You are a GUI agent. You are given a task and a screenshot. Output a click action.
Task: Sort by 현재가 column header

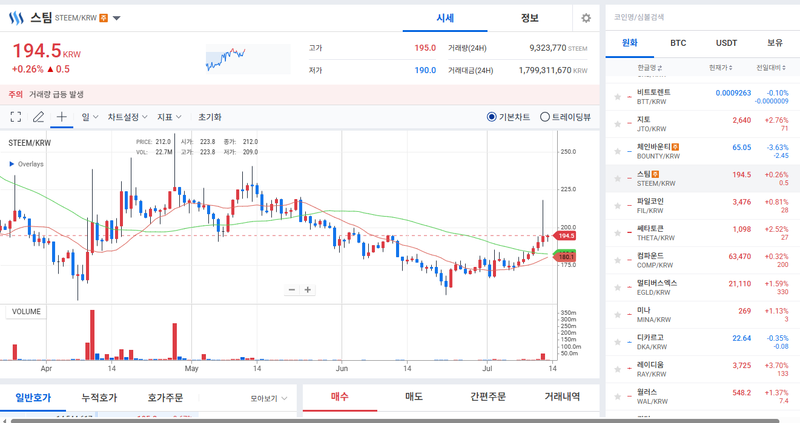click(x=720, y=68)
